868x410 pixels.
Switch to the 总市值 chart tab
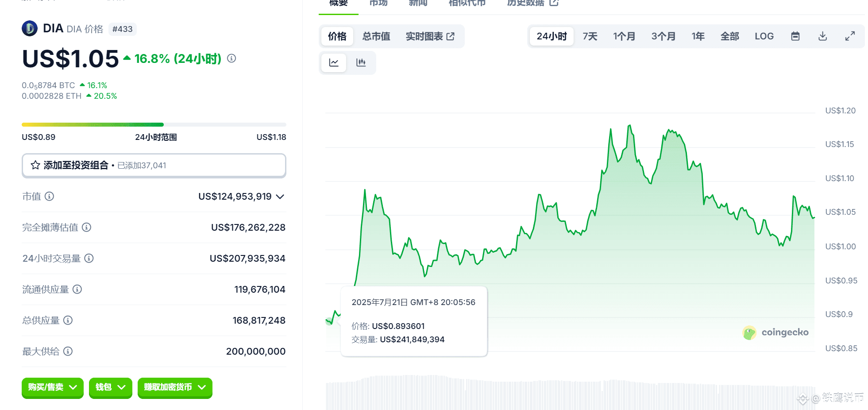[x=376, y=36]
